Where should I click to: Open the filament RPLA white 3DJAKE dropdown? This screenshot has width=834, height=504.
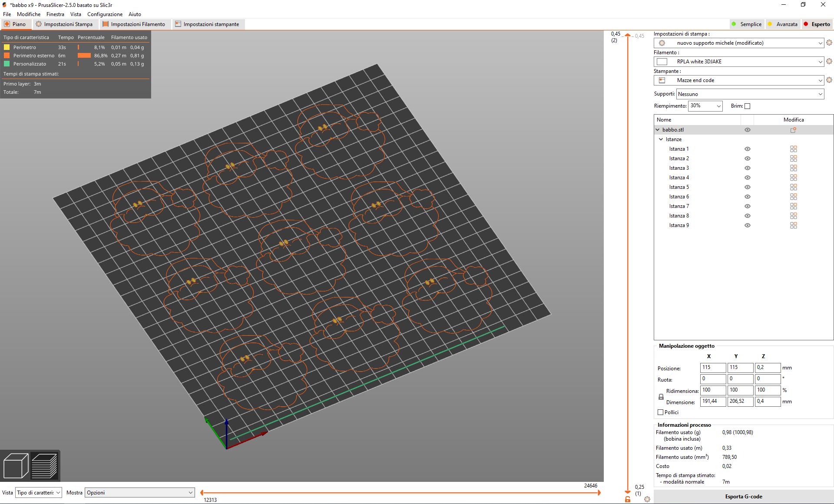pos(738,62)
